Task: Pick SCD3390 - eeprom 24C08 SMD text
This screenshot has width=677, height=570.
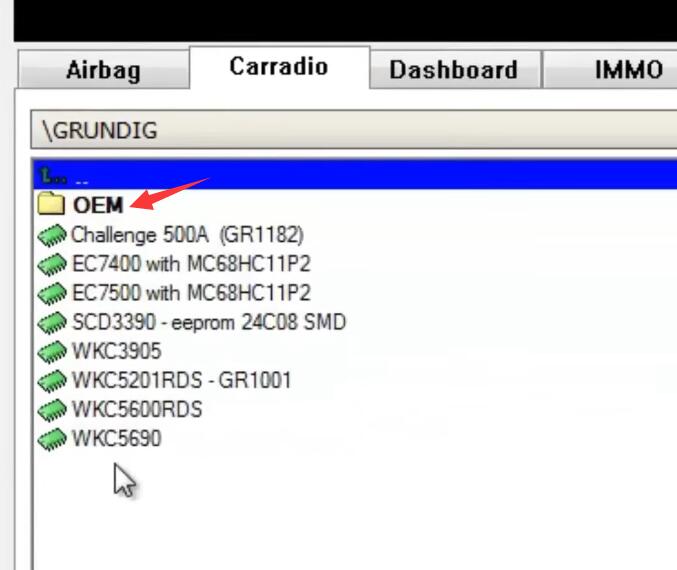Action: point(209,322)
